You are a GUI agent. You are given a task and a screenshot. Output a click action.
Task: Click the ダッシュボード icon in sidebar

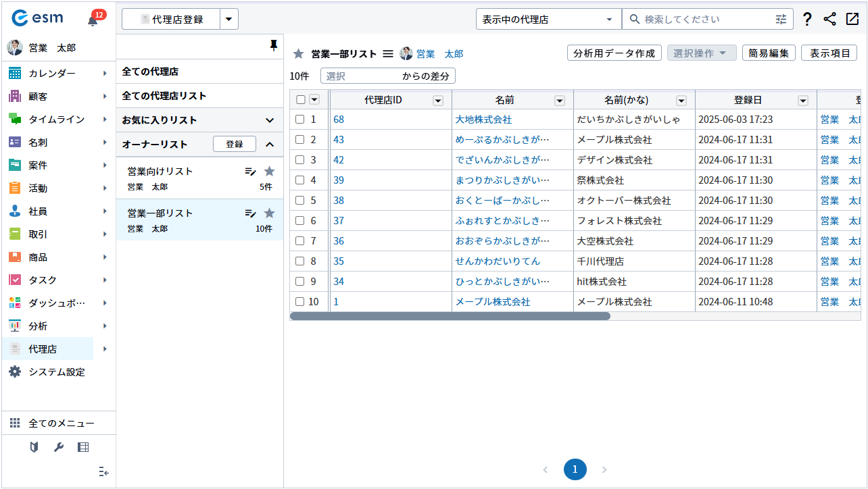[15, 303]
